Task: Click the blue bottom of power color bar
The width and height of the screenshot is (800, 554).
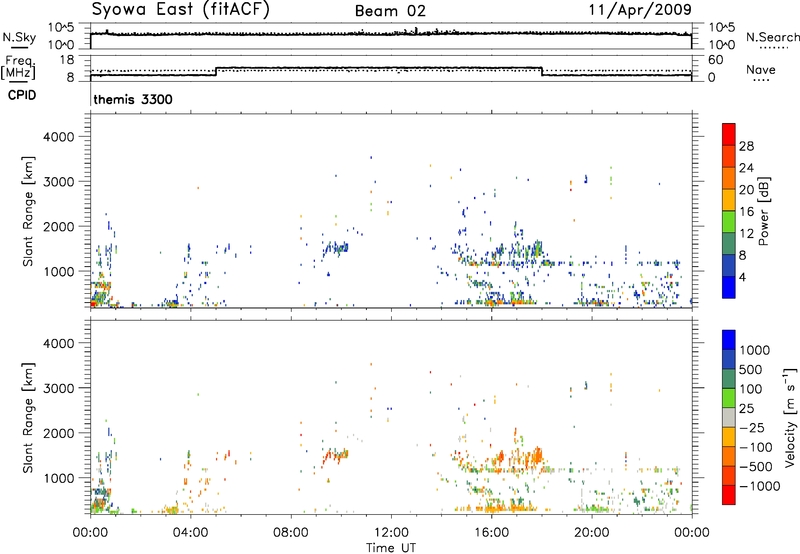Action: click(x=729, y=287)
